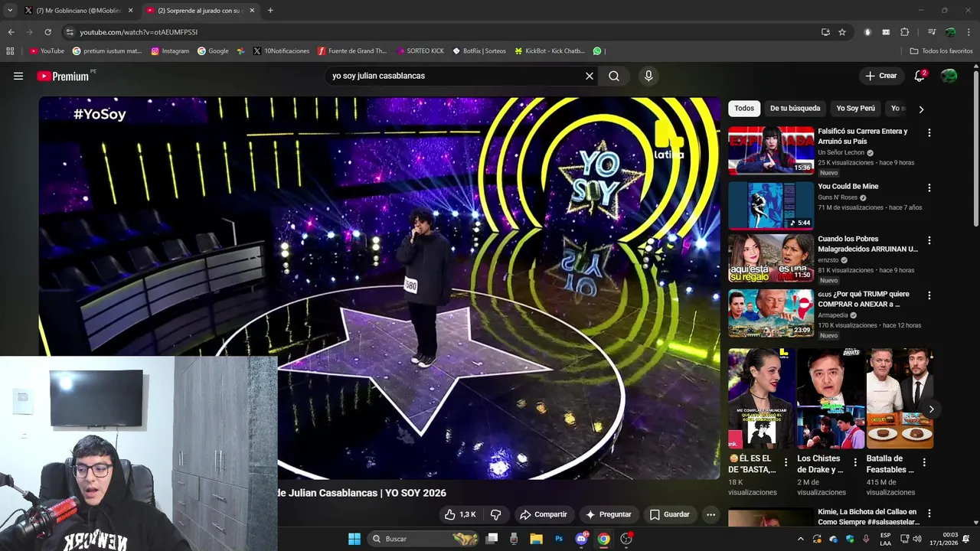
Task: Open Batalla de Feastables short
Action: click(900, 399)
